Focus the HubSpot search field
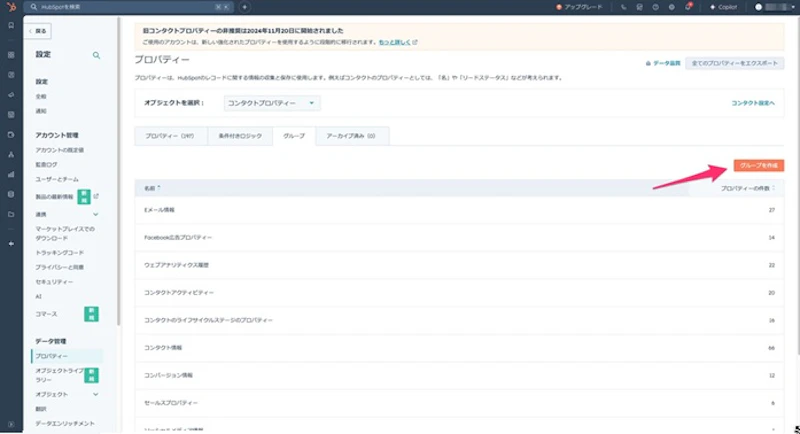800x434 pixels. [129, 7]
